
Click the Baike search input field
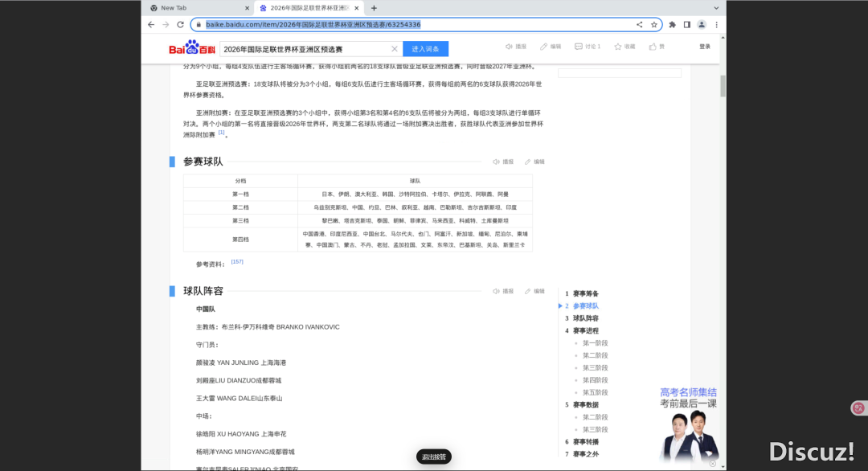[305, 49]
